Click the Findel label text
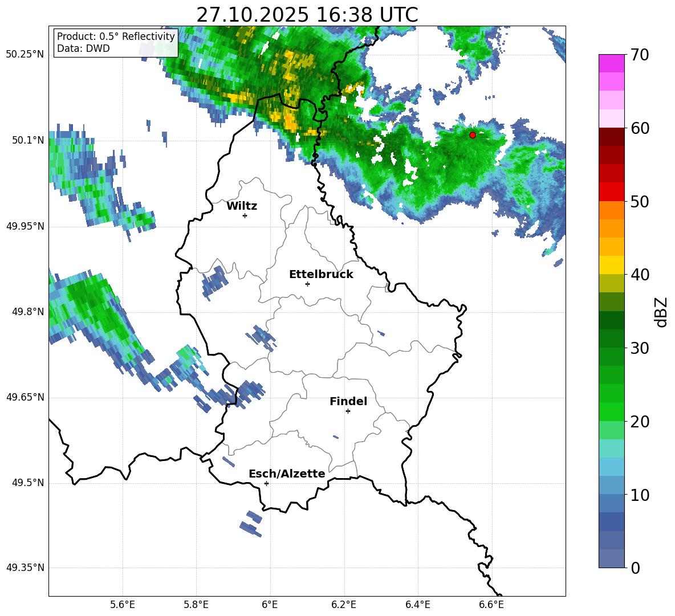 [348, 401]
